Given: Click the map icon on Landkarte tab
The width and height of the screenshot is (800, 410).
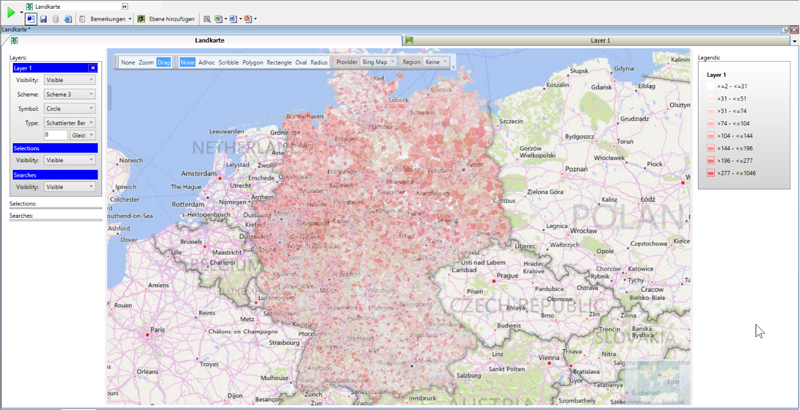Looking at the screenshot, I should (14, 40).
